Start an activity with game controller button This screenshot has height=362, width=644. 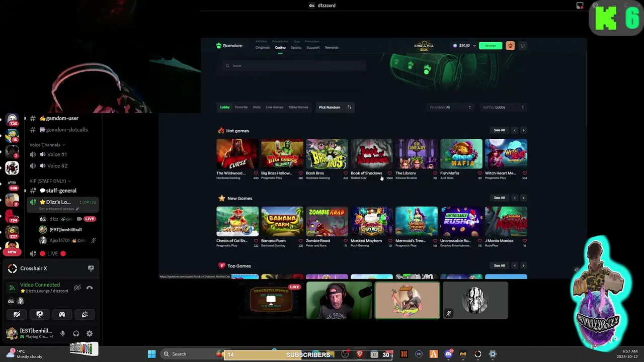pos(62,314)
